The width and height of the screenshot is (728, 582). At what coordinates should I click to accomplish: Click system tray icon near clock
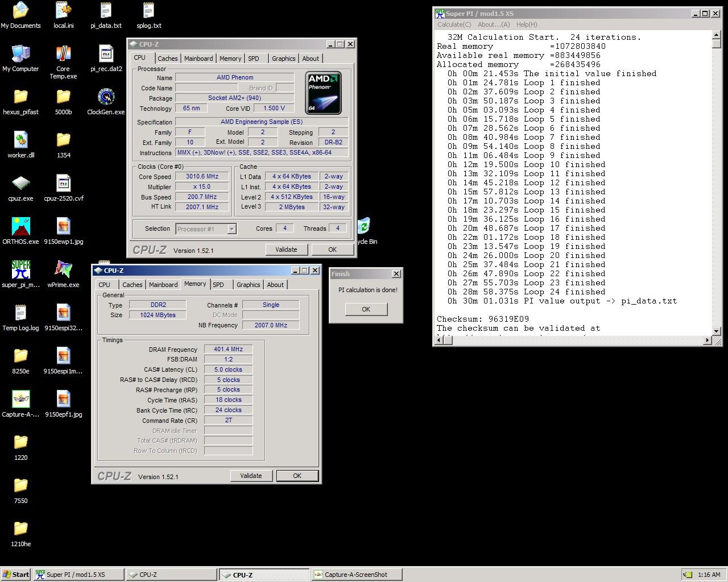coord(688,575)
